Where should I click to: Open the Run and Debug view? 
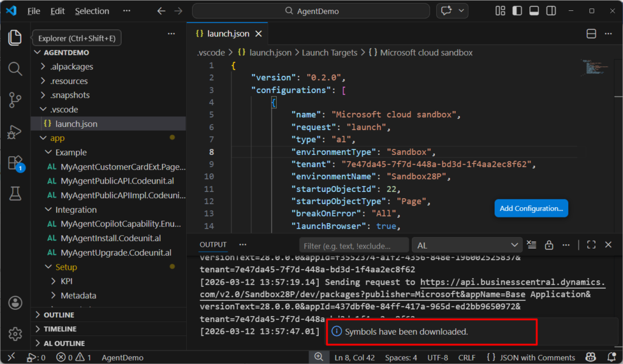pos(15,131)
